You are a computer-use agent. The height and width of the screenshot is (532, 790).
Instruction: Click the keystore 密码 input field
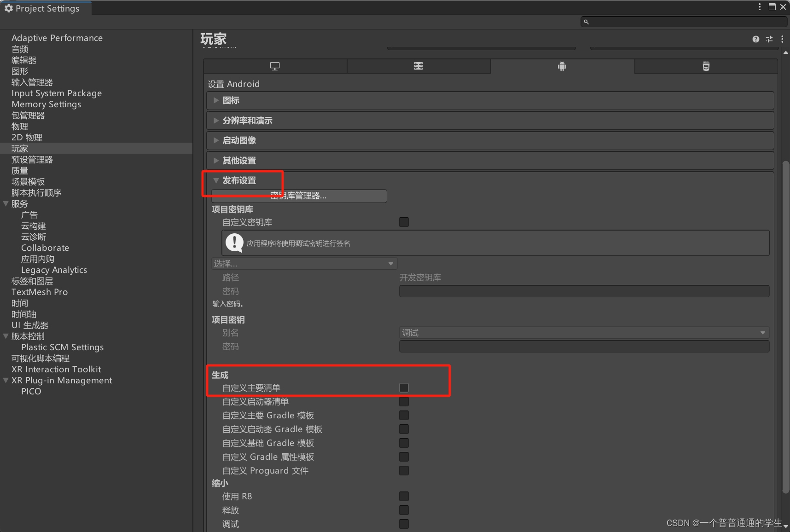(584, 291)
